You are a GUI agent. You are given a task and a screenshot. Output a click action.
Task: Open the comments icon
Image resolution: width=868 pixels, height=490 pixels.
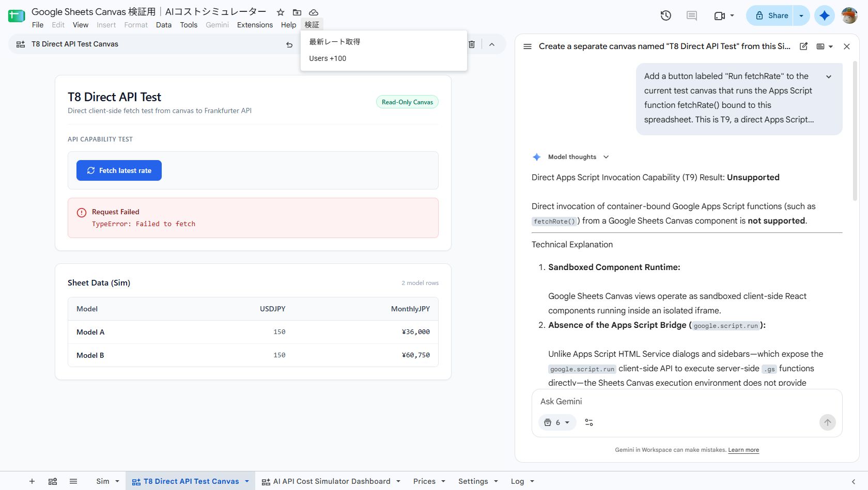(692, 15)
